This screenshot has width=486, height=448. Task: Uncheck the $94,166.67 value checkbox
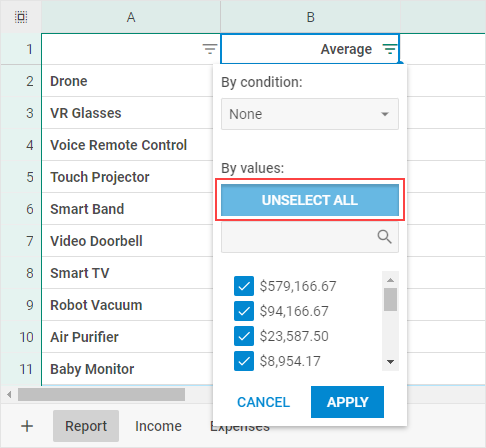pyautogui.click(x=244, y=311)
